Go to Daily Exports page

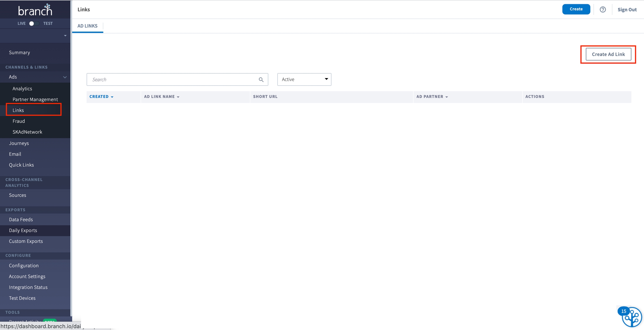click(23, 230)
